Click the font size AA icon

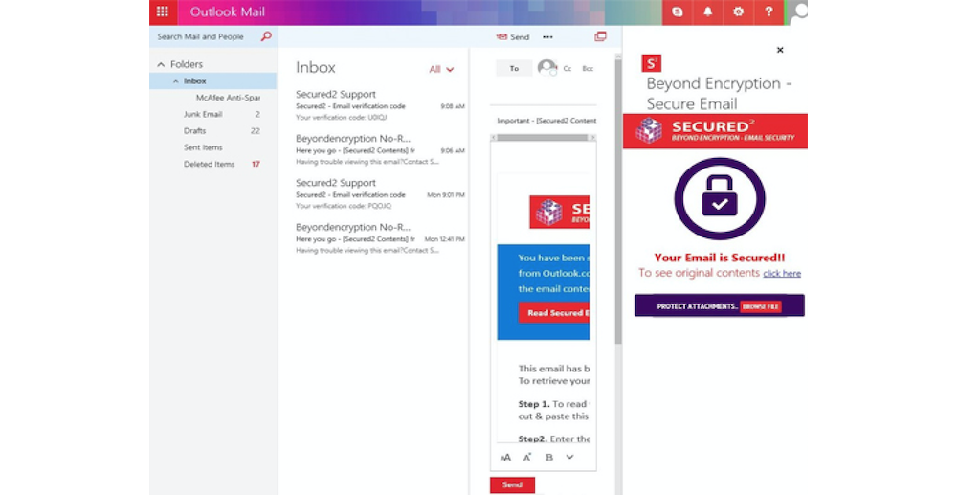(x=505, y=458)
